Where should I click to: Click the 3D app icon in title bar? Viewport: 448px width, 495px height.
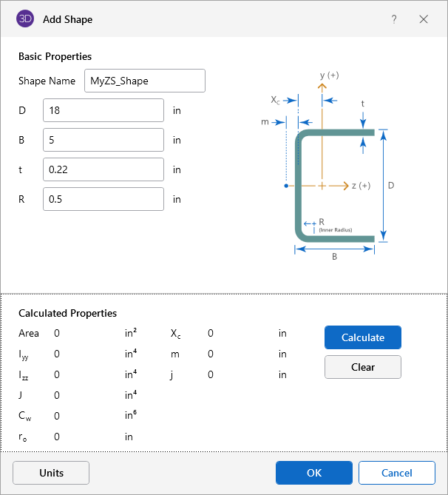click(x=26, y=19)
